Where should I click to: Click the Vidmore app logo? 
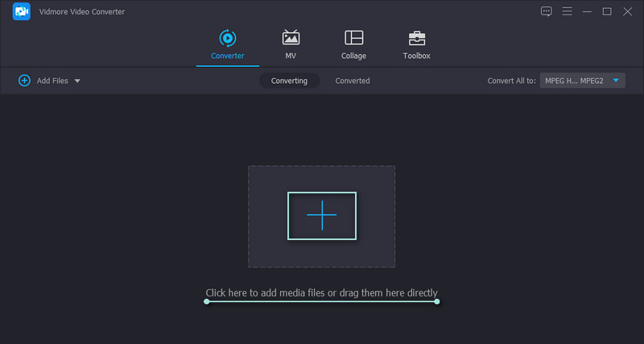click(x=22, y=11)
